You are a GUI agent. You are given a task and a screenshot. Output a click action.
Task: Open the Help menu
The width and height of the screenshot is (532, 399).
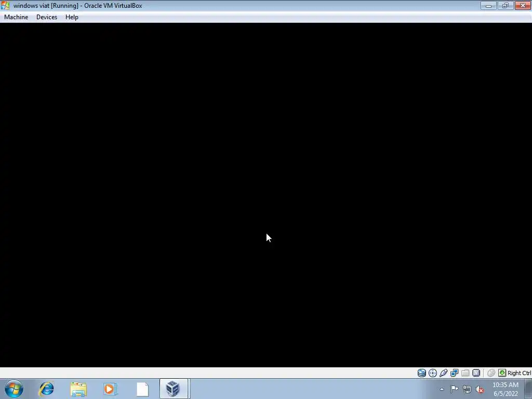tap(72, 17)
